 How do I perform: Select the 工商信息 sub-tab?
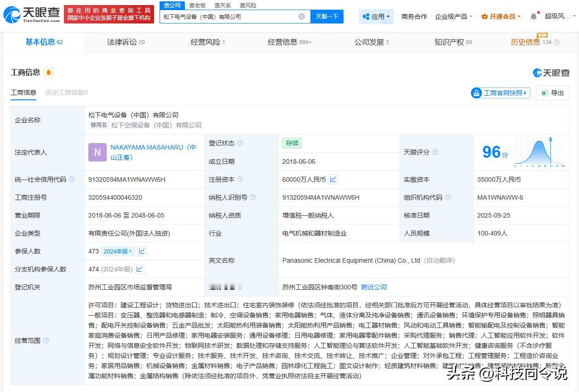(x=23, y=92)
